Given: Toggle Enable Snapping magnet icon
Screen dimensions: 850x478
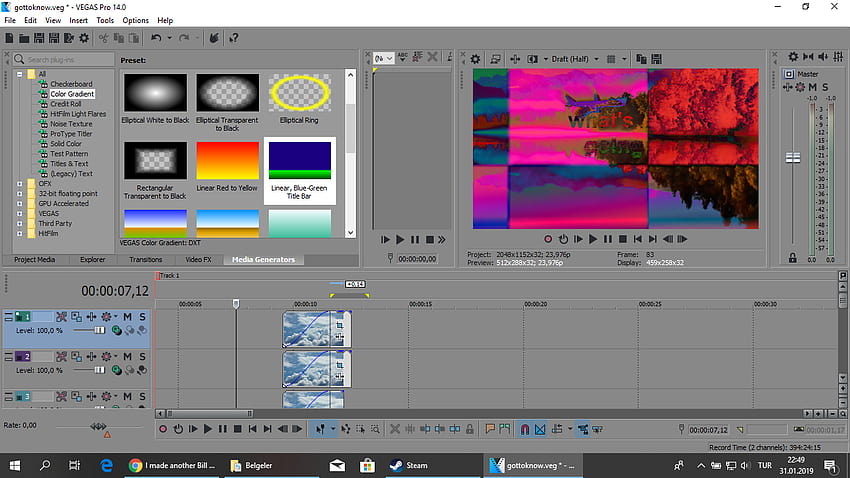Looking at the screenshot, I should pyautogui.click(x=525, y=429).
